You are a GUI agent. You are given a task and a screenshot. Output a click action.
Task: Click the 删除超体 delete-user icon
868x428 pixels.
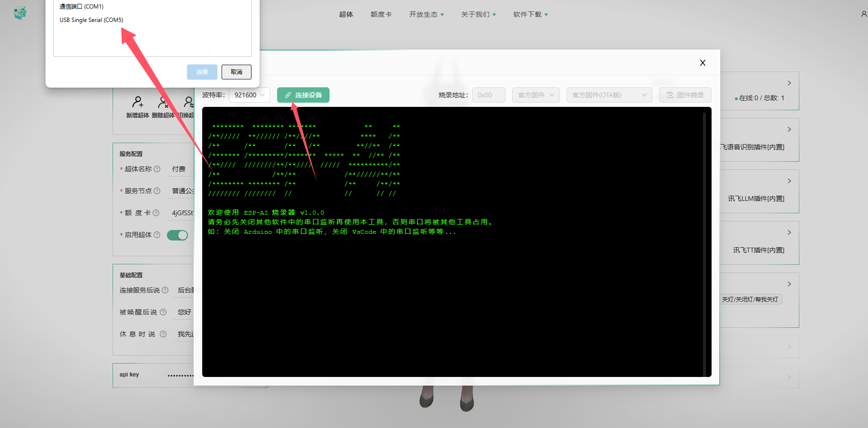click(163, 102)
